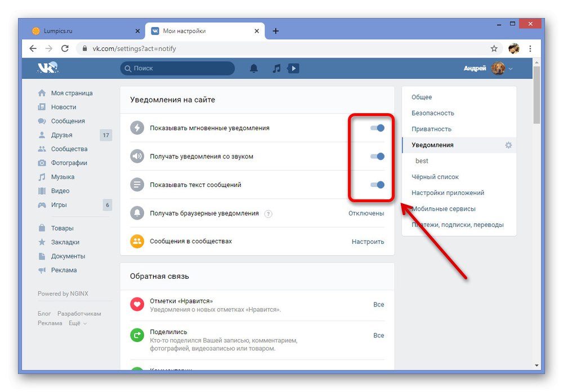Open a new browser tab

276,31
